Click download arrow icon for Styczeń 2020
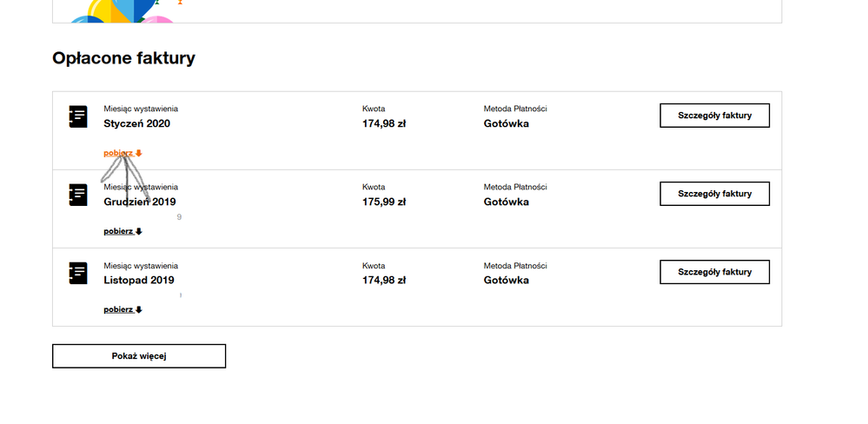The height and width of the screenshot is (424, 868). point(139,154)
